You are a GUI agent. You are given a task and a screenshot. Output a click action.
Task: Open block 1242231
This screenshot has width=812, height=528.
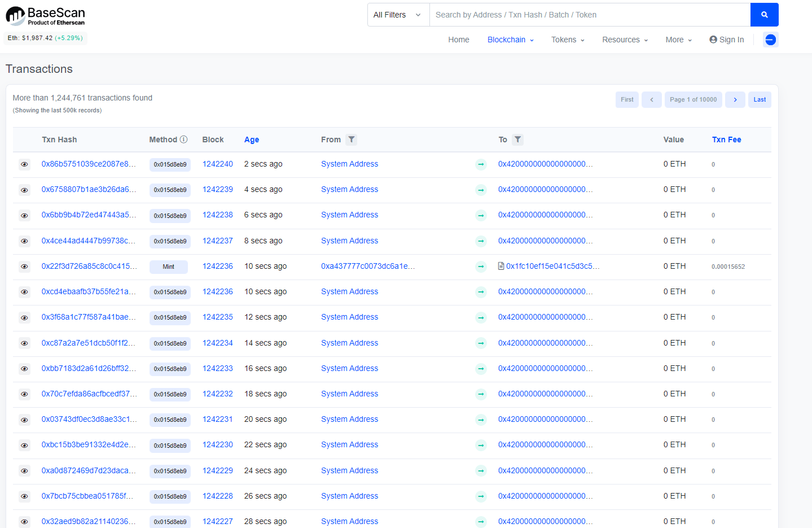(x=218, y=419)
